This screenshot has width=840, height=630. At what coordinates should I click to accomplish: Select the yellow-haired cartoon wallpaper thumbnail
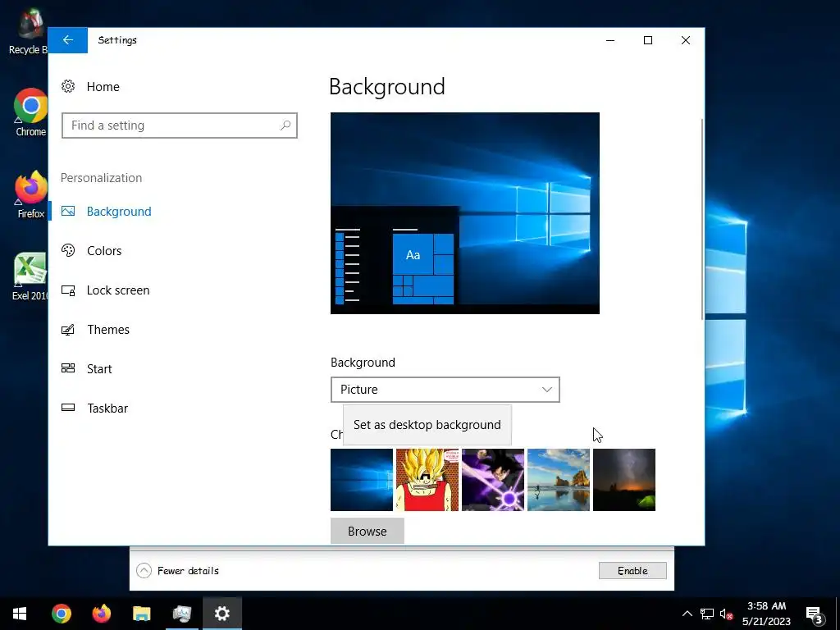pyautogui.click(x=427, y=480)
